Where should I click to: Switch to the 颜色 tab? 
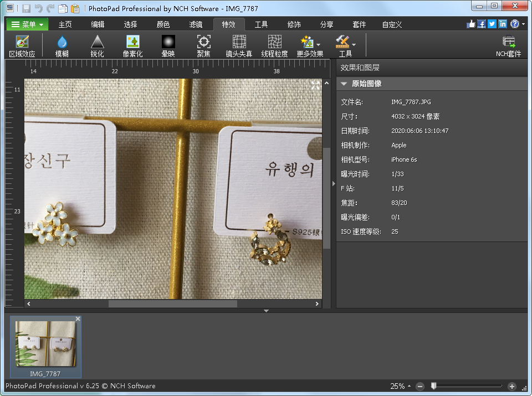tap(163, 24)
